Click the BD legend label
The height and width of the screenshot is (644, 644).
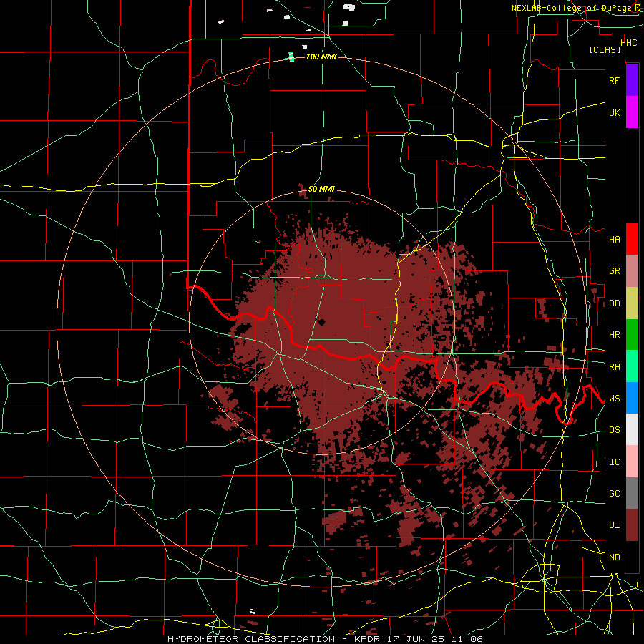614,303
